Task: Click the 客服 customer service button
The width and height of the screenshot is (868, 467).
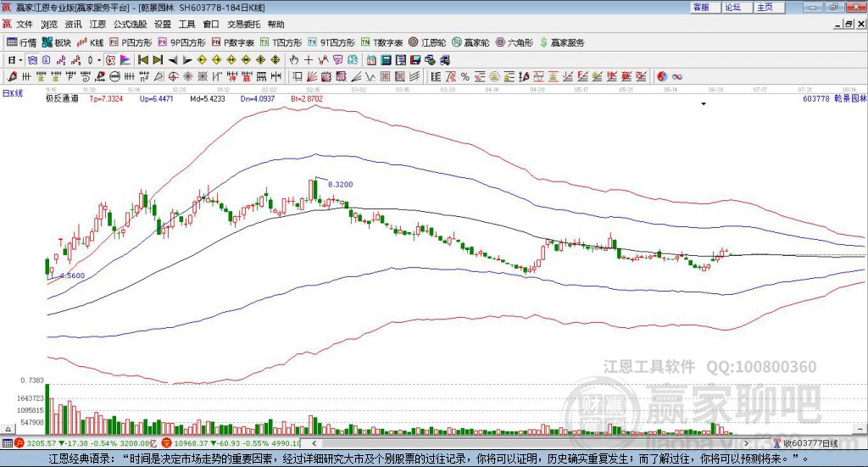Action: (x=705, y=7)
